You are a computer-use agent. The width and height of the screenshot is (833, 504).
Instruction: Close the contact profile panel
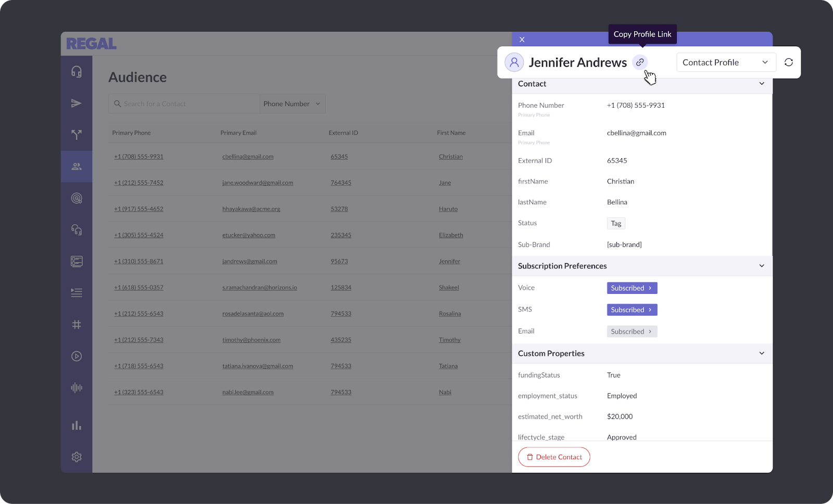click(522, 40)
